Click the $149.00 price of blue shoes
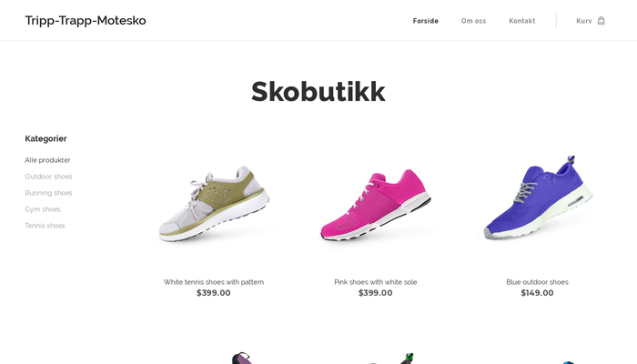Image resolution: width=637 pixels, height=364 pixels. coord(537,293)
